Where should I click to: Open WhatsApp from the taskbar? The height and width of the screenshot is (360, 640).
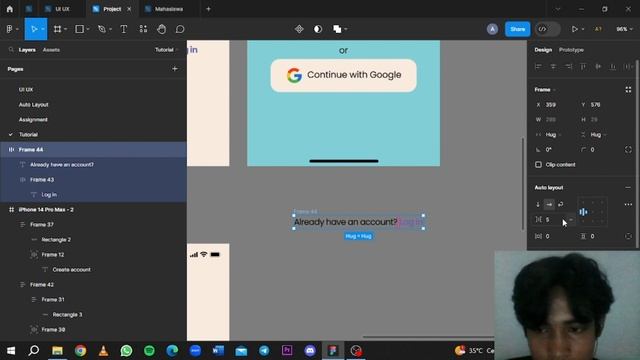126,351
